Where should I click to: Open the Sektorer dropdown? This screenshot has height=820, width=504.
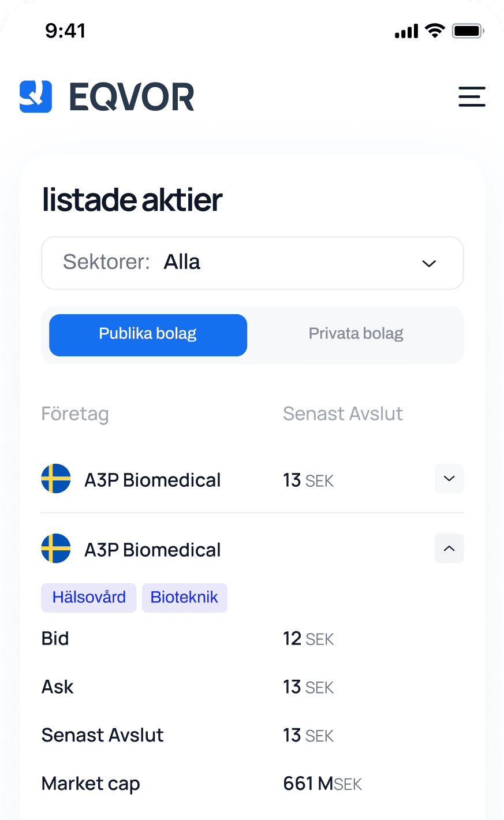click(x=252, y=263)
